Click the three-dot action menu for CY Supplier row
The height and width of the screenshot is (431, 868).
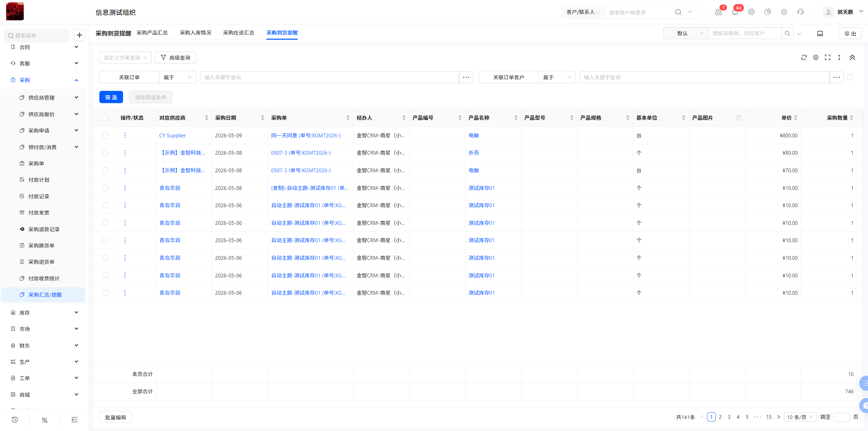coord(125,135)
